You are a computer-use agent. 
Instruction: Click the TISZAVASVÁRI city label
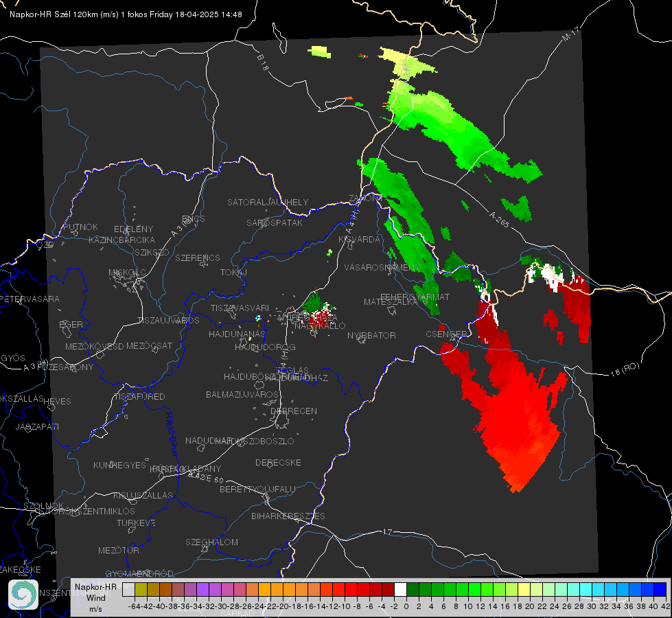click(x=240, y=308)
